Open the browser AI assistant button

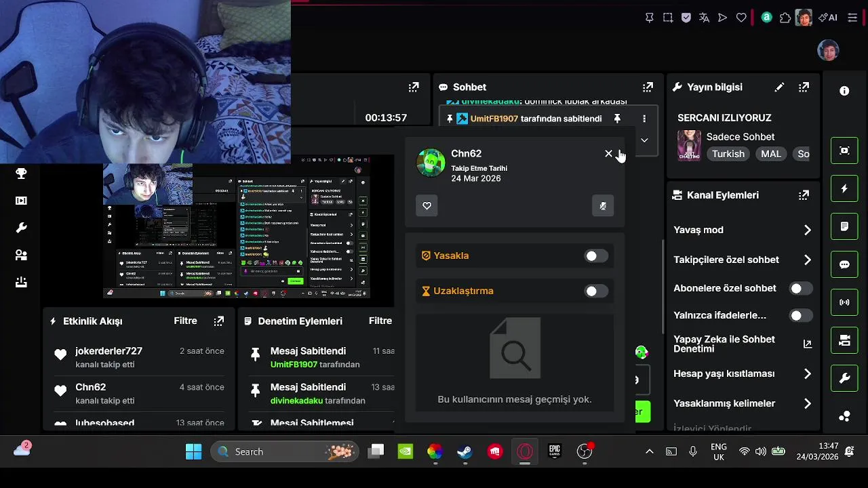tap(827, 18)
